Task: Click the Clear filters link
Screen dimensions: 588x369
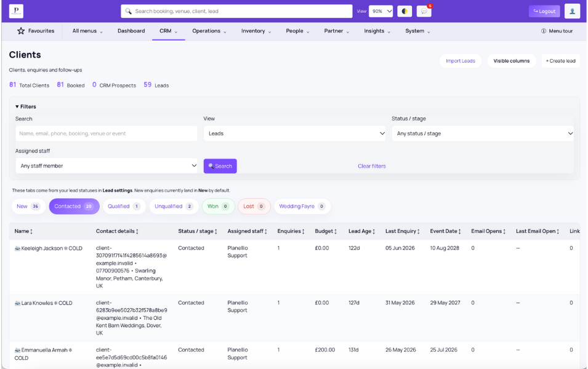Action: click(372, 166)
